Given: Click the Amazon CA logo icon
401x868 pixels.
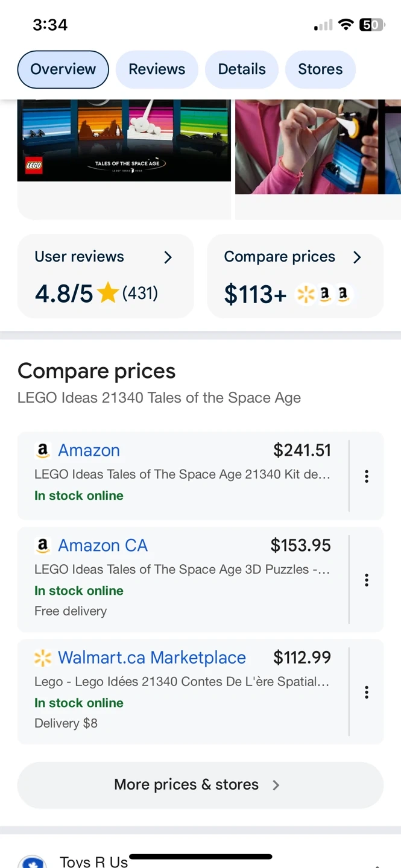Looking at the screenshot, I should pyautogui.click(x=42, y=546).
